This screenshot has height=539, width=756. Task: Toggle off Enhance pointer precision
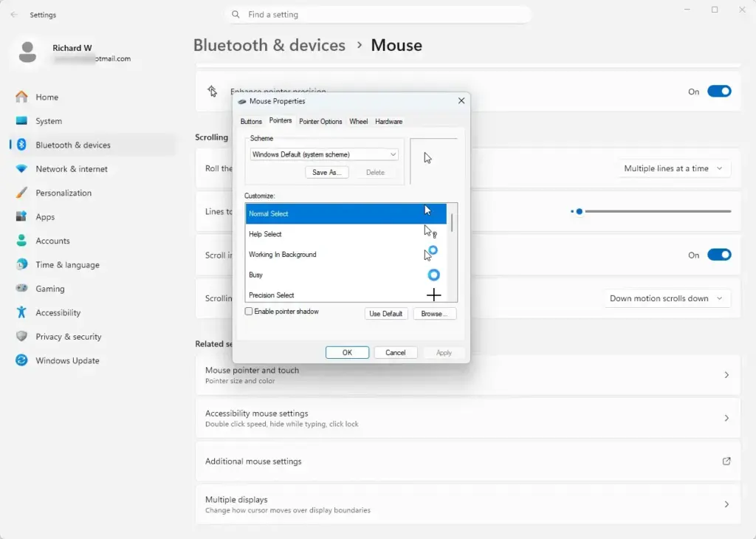[719, 92]
